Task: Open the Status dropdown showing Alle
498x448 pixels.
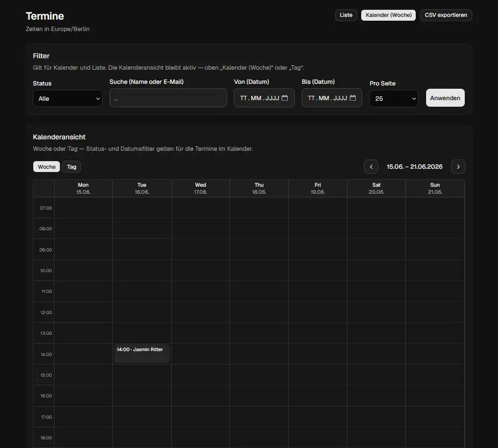Action: (68, 99)
